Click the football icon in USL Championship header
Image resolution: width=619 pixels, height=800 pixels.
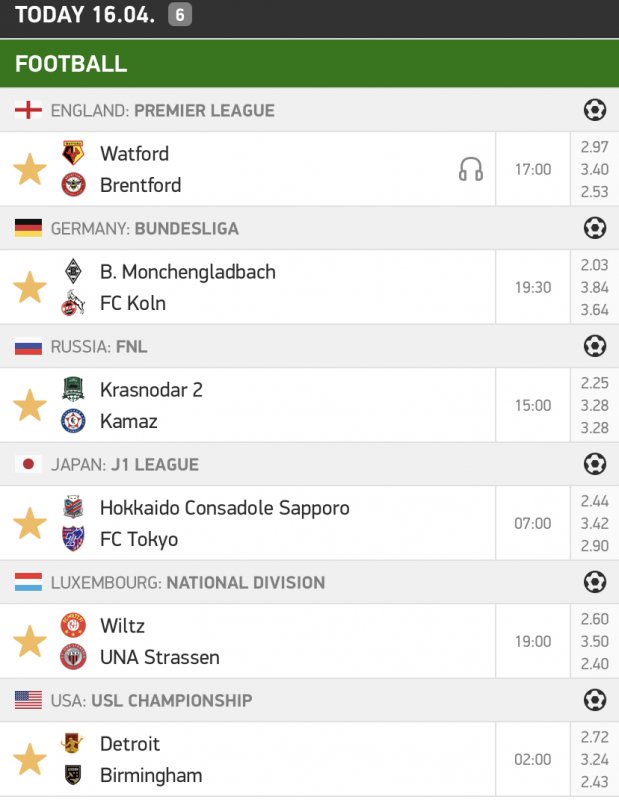(595, 700)
